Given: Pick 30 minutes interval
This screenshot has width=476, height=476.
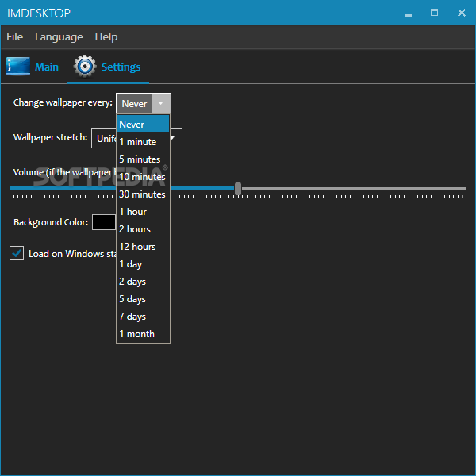Looking at the screenshot, I should (143, 194).
